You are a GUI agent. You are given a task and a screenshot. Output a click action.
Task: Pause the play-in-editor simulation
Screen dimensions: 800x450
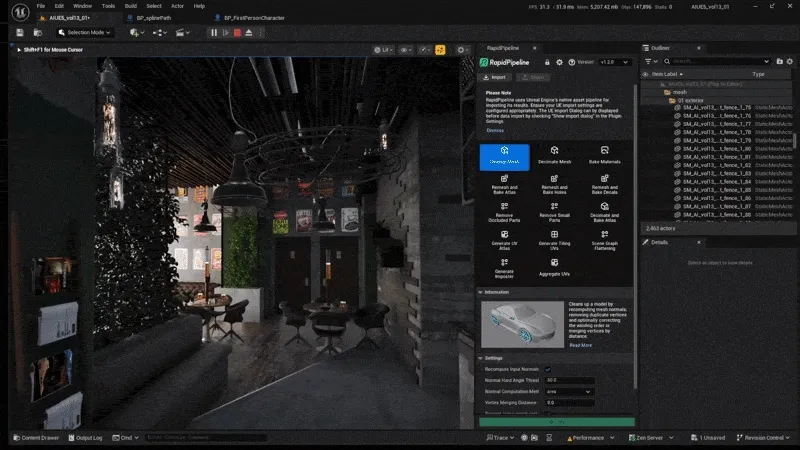coord(214,33)
